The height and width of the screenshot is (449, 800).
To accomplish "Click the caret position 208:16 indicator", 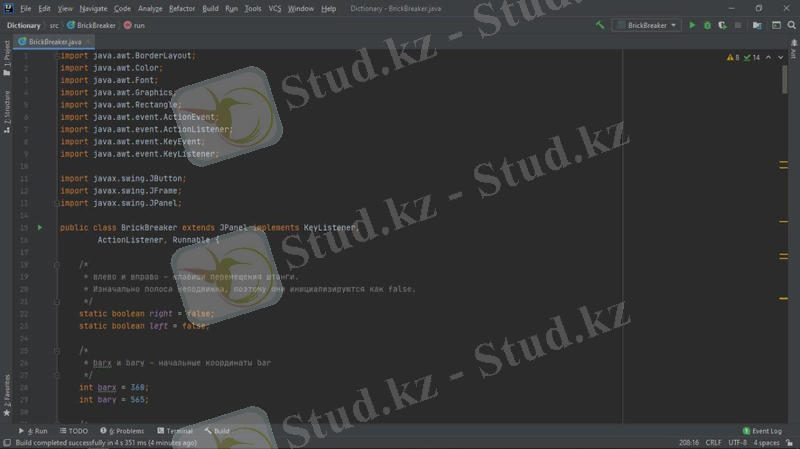I will click(689, 443).
